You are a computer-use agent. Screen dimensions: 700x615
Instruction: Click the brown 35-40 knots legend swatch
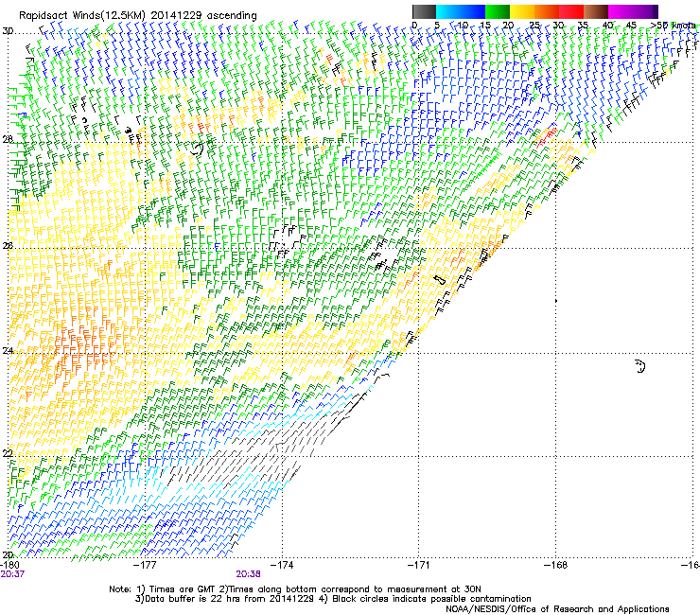[x=596, y=11]
